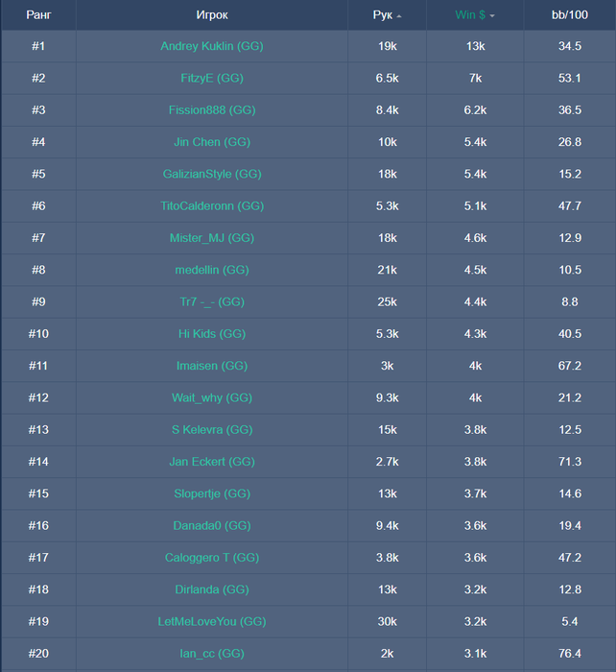
Task: Open medellin (GG) player link
Action: pos(212,270)
